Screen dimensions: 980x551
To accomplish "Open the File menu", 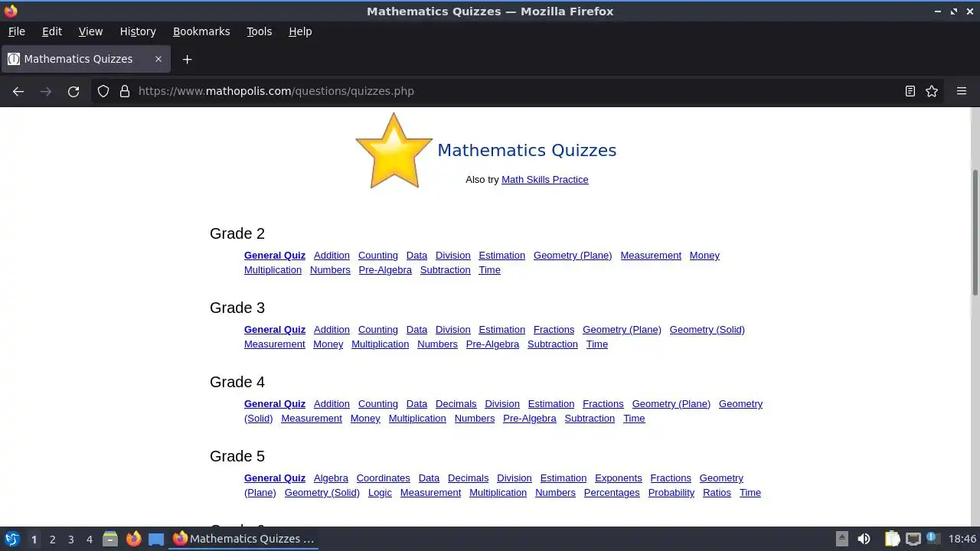I will (16, 31).
